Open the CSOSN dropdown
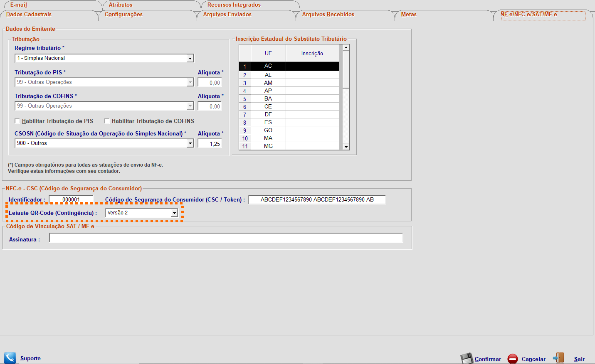The image size is (595, 364). point(190,143)
